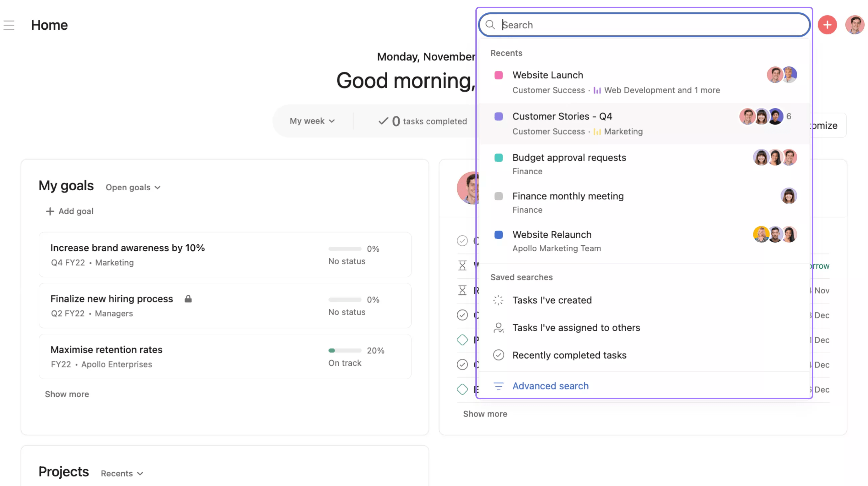This screenshot has width=868, height=486.
Task: Click the Tasks I've created saved search
Action: click(552, 300)
